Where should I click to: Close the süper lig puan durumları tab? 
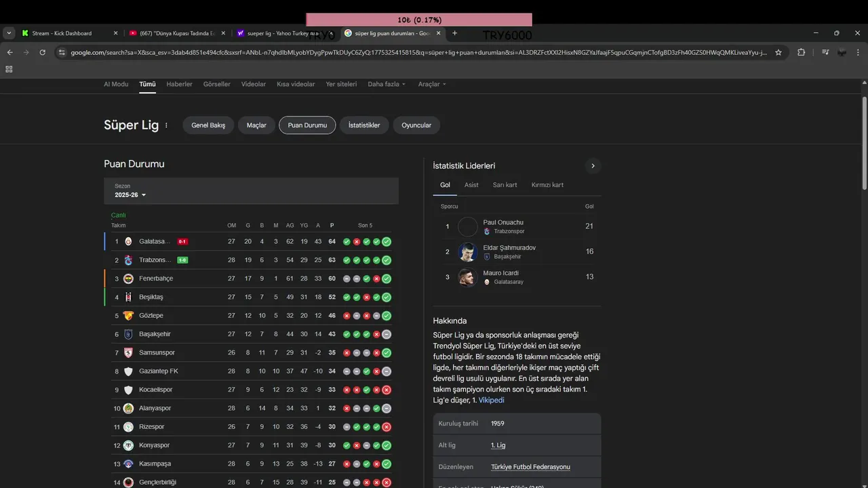pos(439,33)
